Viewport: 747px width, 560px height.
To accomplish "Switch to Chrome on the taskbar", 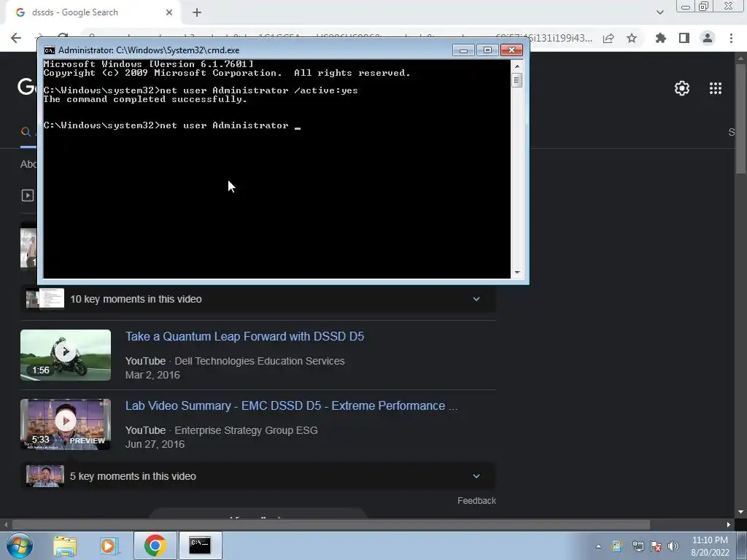I will [x=155, y=545].
